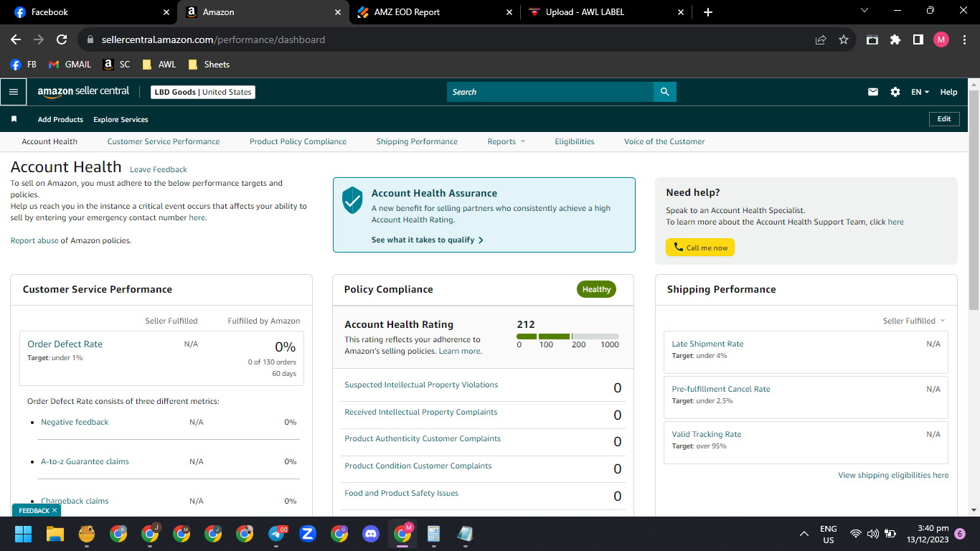Open the Chrome tab search chevron
The height and width of the screenshot is (551, 980).
tap(864, 11)
